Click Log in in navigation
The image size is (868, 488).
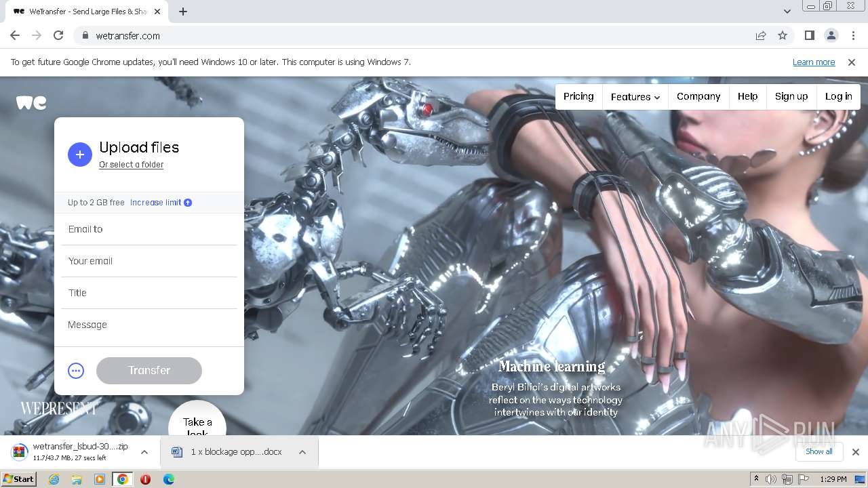point(839,96)
